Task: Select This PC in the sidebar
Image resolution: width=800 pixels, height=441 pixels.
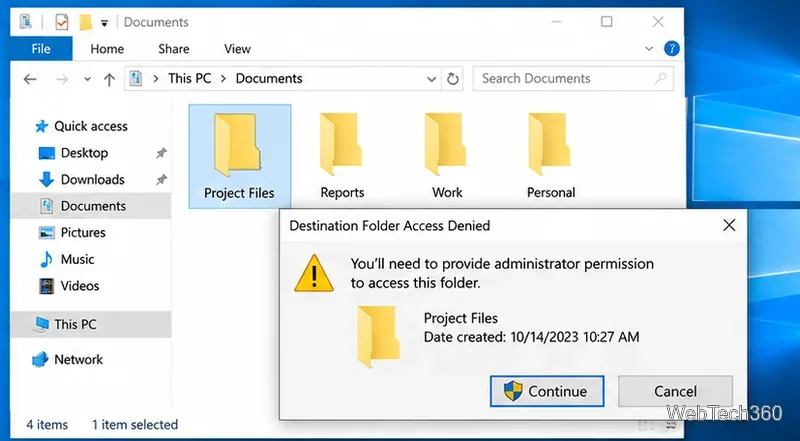Action: 90,324
